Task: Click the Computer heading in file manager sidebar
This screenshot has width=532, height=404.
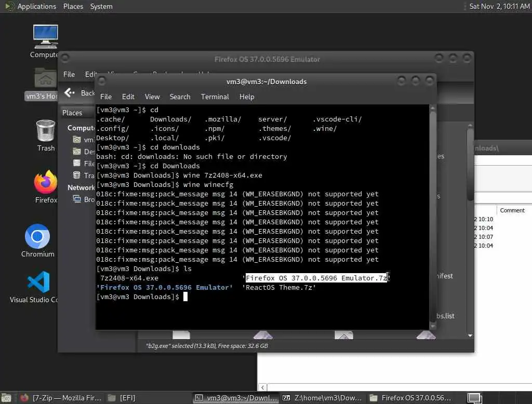Action: click(x=81, y=128)
